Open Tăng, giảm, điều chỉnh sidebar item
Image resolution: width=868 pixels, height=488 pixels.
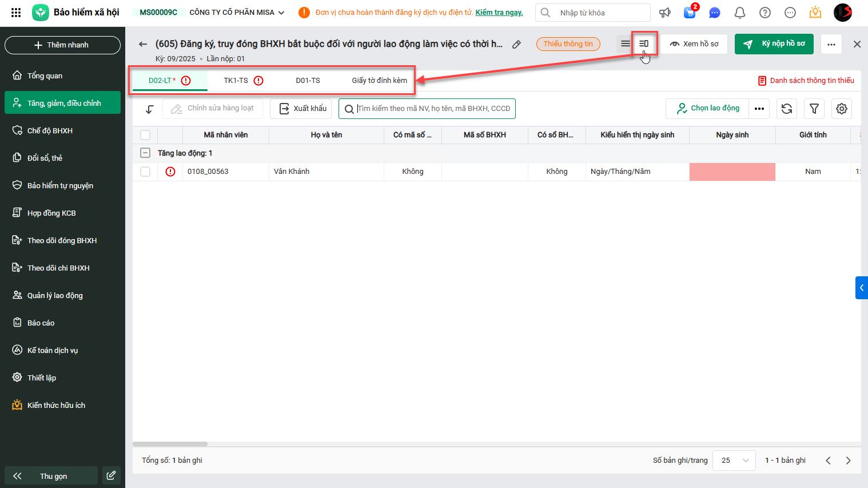[62, 103]
